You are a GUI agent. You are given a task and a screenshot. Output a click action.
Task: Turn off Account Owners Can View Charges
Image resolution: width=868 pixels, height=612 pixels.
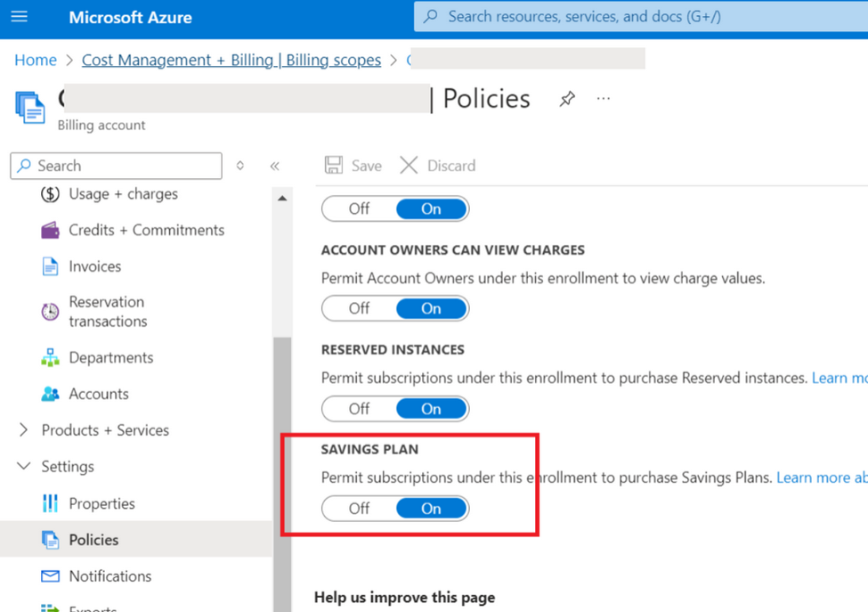pyautogui.click(x=359, y=308)
